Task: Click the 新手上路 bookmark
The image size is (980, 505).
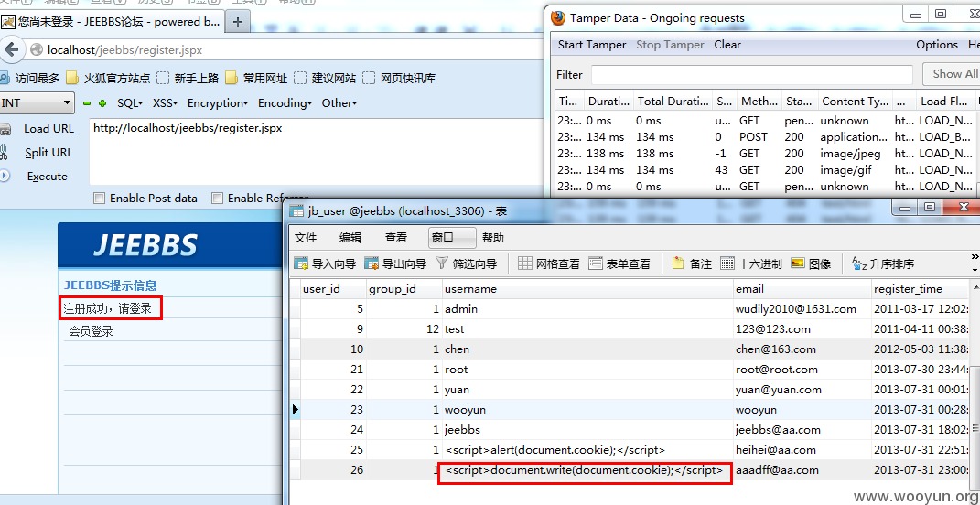Action: (x=188, y=78)
